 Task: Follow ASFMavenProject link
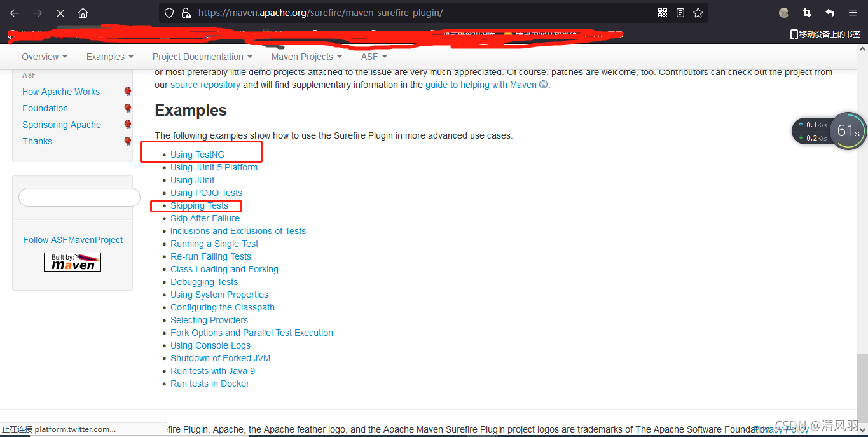[73, 240]
